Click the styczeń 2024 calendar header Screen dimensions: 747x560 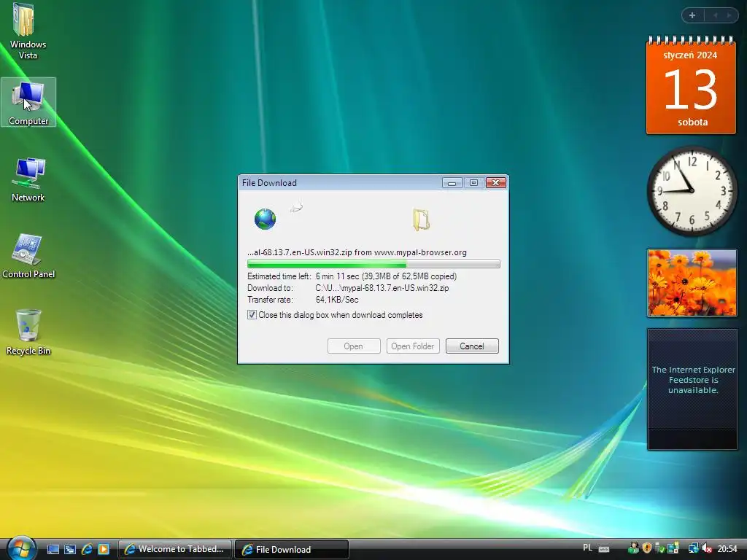click(690, 55)
